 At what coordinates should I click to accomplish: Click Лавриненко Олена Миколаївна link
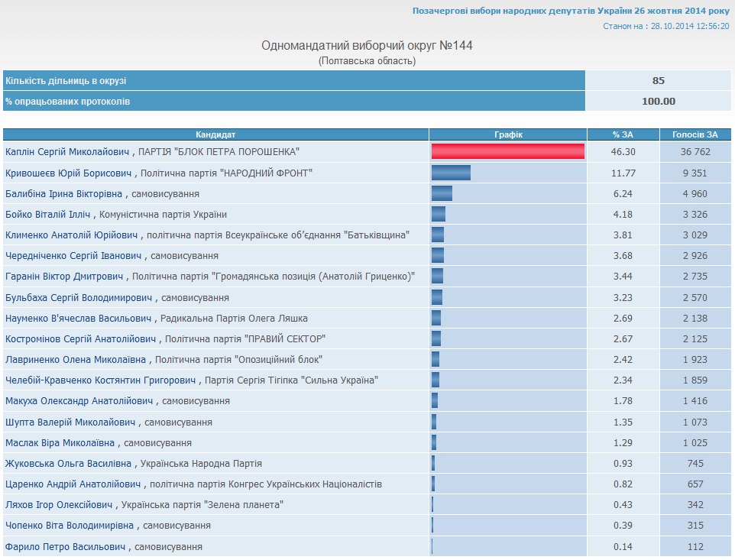pos(76,359)
